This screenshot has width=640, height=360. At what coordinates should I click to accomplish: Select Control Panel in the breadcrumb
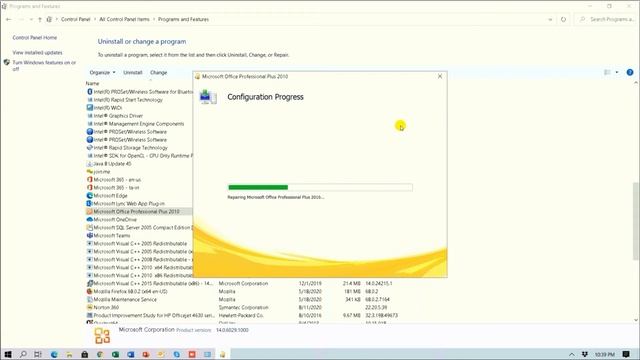76,19
